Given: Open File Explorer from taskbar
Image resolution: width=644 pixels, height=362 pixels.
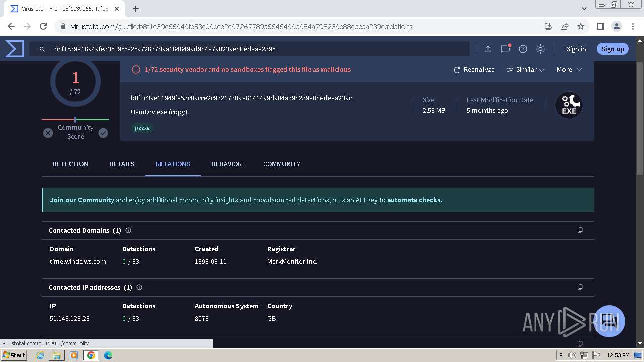Looking at the screenshot, I should (57, 355).
